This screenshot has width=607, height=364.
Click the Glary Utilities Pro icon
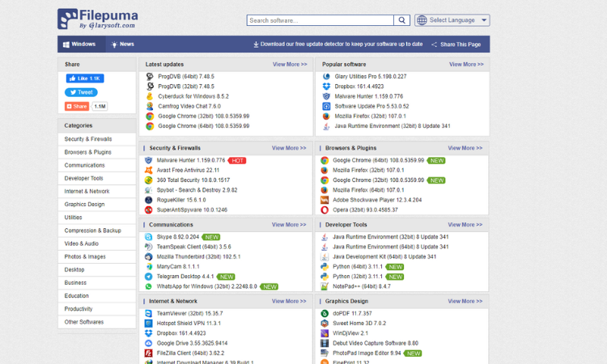tap(326, 77)
